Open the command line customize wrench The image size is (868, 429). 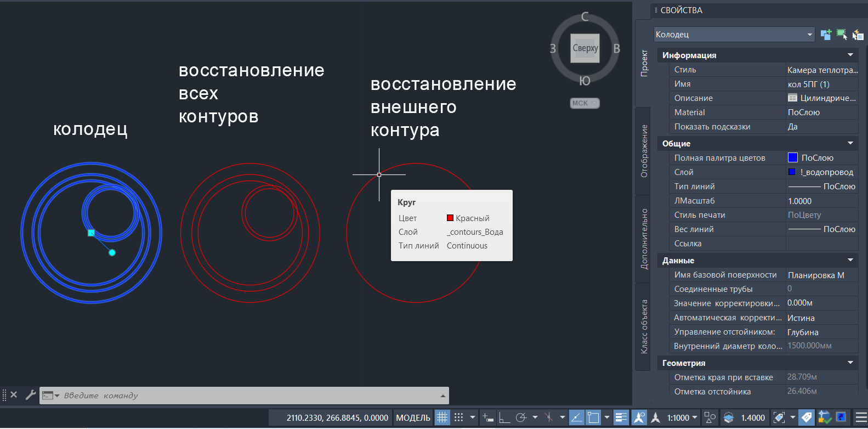[x=31, y=395]
